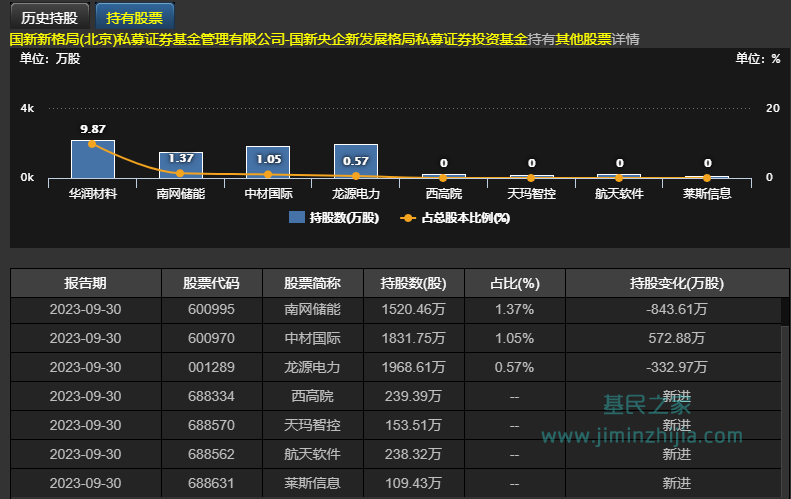The width and height of the screenshot is (791, 499).
Task: Click stock code 600995 in the table
Action: 211,310
